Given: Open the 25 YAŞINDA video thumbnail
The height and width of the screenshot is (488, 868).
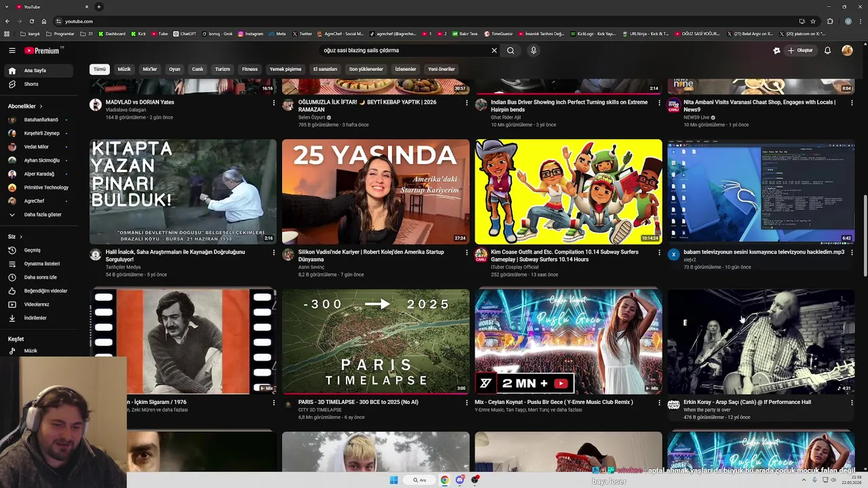Looking at the screenshot, I should pyautogui.click(x=376, y=192).
